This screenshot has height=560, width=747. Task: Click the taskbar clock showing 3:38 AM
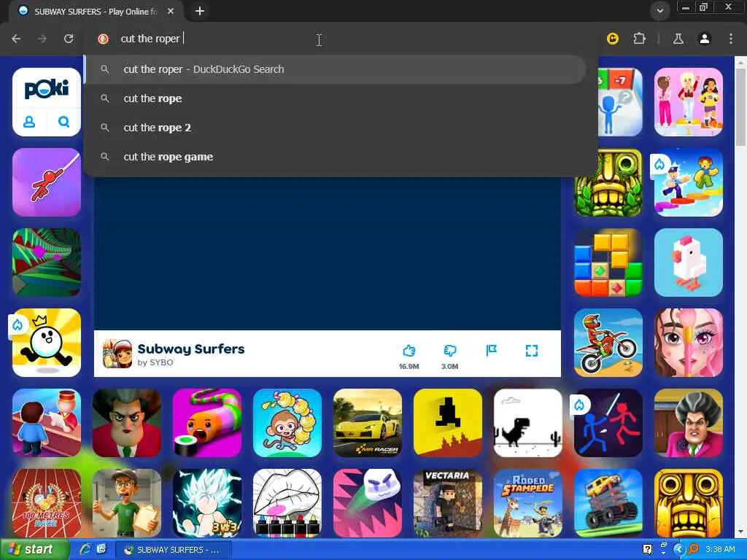click(720, 549)
